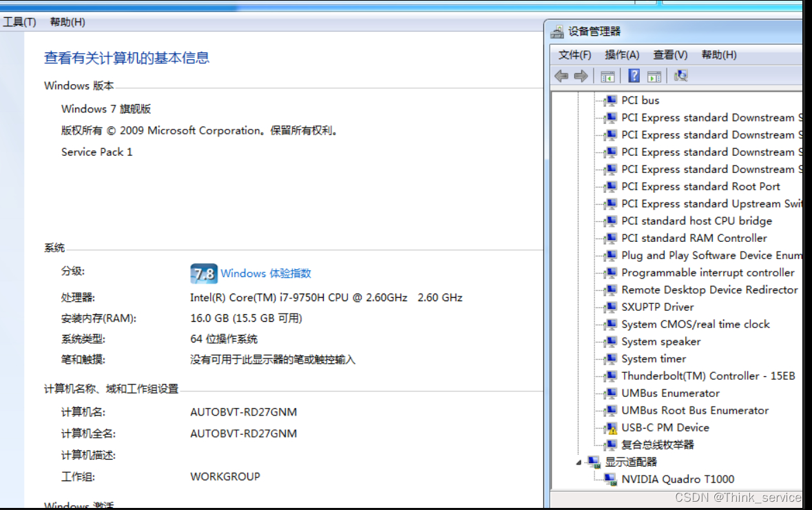
Task: Click the 没有可用于此显示器的笔或触控输入 text
Action: (273, 360)
